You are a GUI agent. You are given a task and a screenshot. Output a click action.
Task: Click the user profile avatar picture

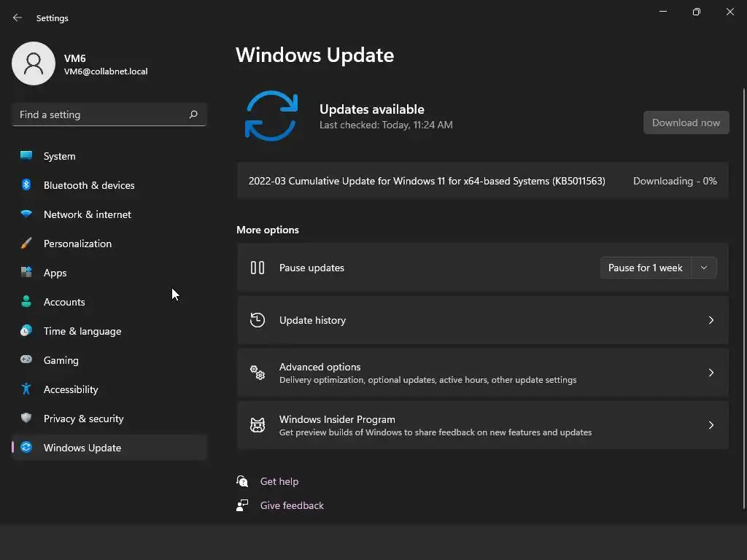pyautogui.click(x=34, y=63)
